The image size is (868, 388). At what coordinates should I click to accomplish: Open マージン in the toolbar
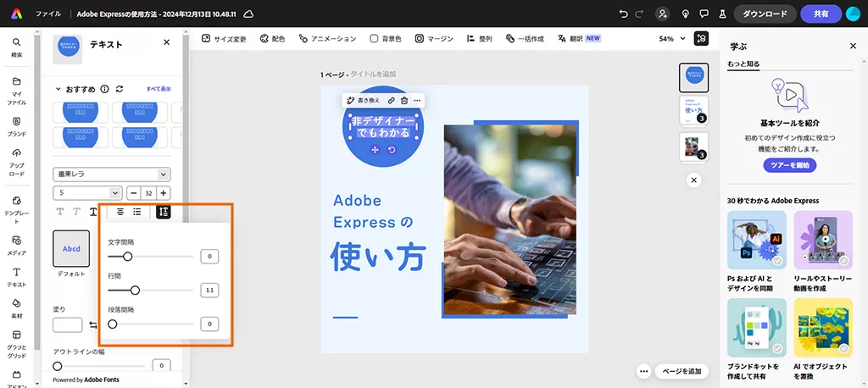pos(434,39)
